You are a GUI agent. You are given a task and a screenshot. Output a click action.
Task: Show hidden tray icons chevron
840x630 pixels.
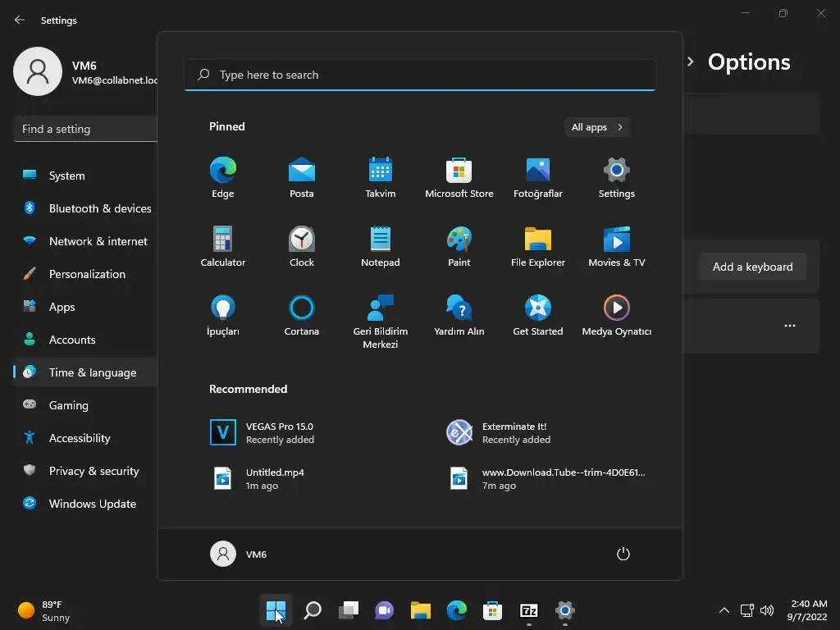[724, 610]
